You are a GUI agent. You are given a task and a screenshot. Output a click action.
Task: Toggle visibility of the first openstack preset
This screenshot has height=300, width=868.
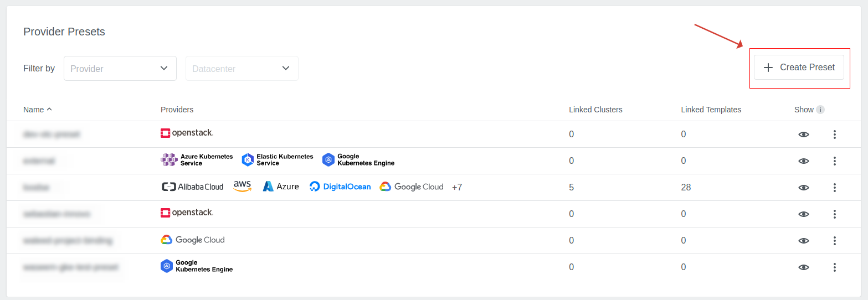click(803, 135)
